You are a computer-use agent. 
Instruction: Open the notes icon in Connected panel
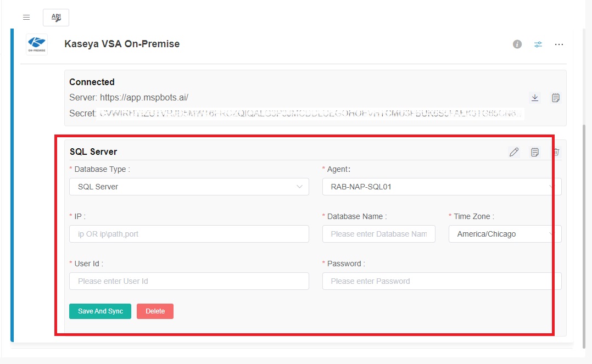pyautogui.click(x=555, y=97)
